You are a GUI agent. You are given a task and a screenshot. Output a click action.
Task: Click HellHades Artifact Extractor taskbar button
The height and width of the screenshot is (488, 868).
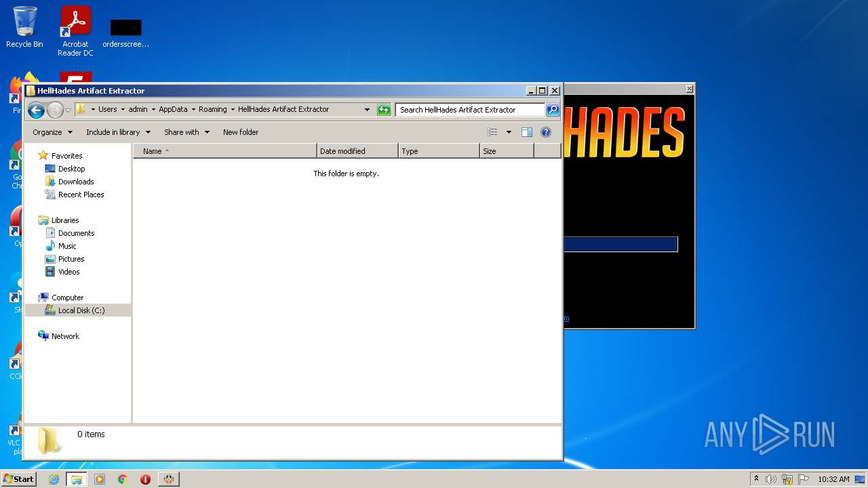(x=169, y=479)
